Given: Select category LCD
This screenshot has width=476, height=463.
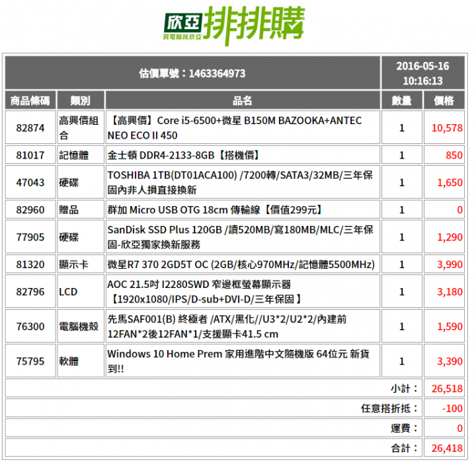Looking at the screenshot, I should 68,291.
